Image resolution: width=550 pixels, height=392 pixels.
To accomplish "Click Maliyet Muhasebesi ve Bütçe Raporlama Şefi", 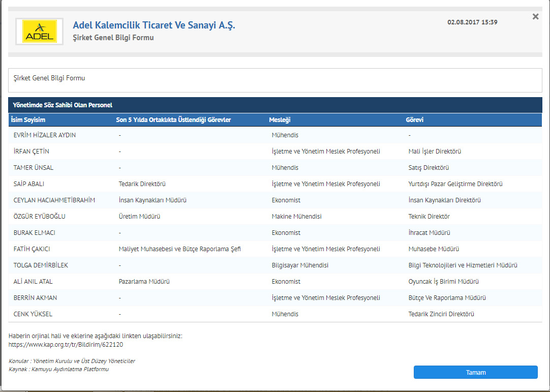I will [x=179, y=249].
